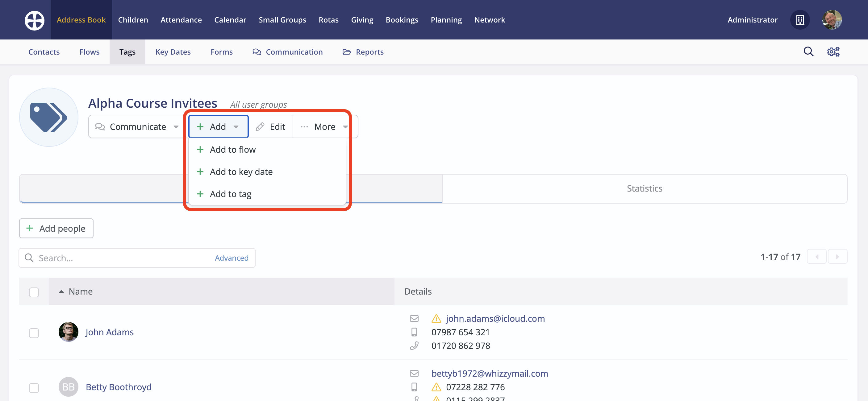
Task: Click the large tag icon beside title
Action: [49, 118]
